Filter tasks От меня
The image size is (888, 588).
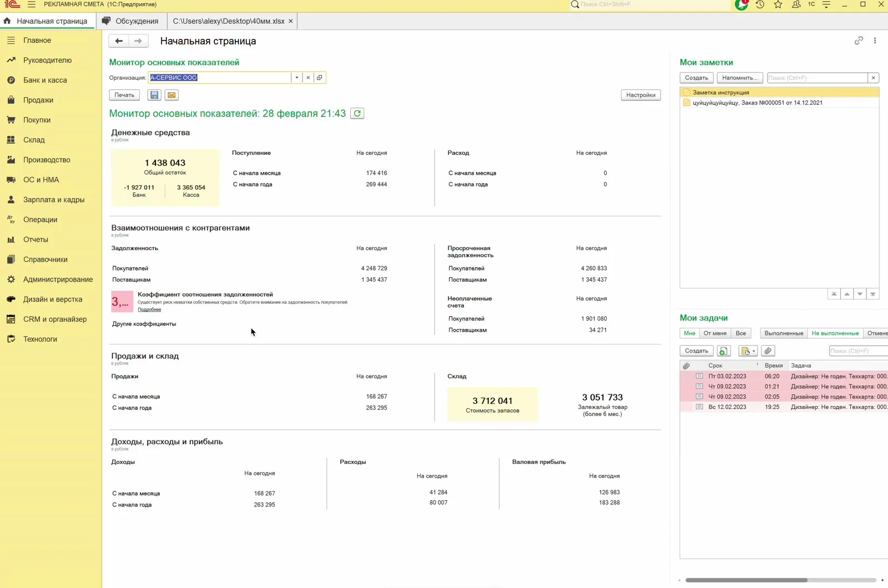pyautogui.click(x=715, y=333)
